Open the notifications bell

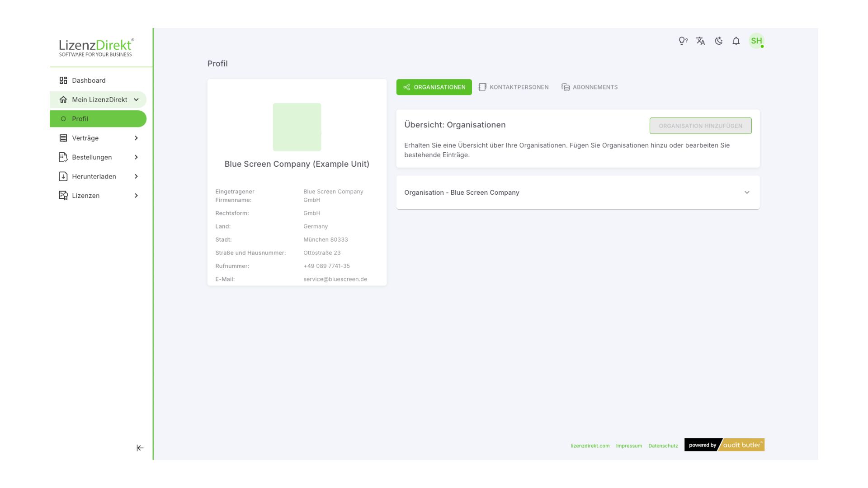click(736, 41)
